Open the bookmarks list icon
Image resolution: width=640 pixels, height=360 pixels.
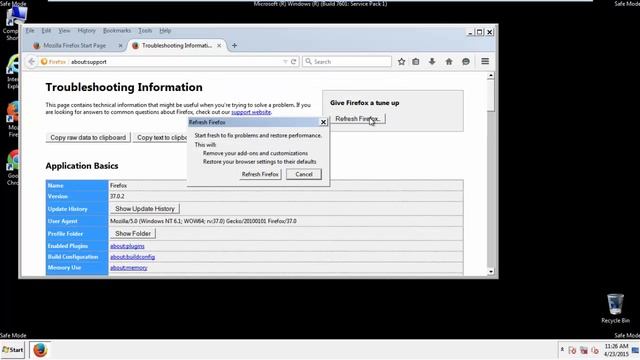(x=416, y=62)
